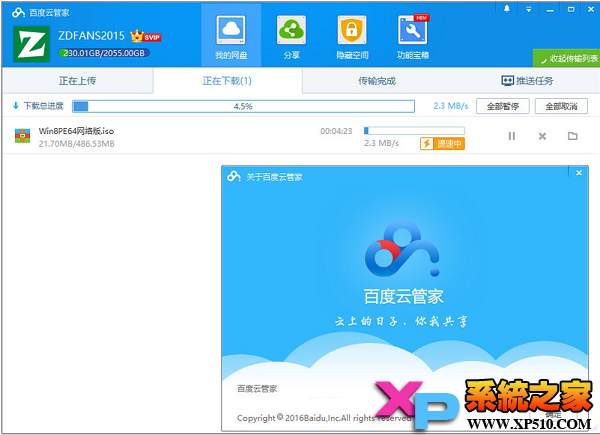Cancel Win8PE64网络版.iso download with X
The width and height of the screenshot is (600, 435).
542,136
